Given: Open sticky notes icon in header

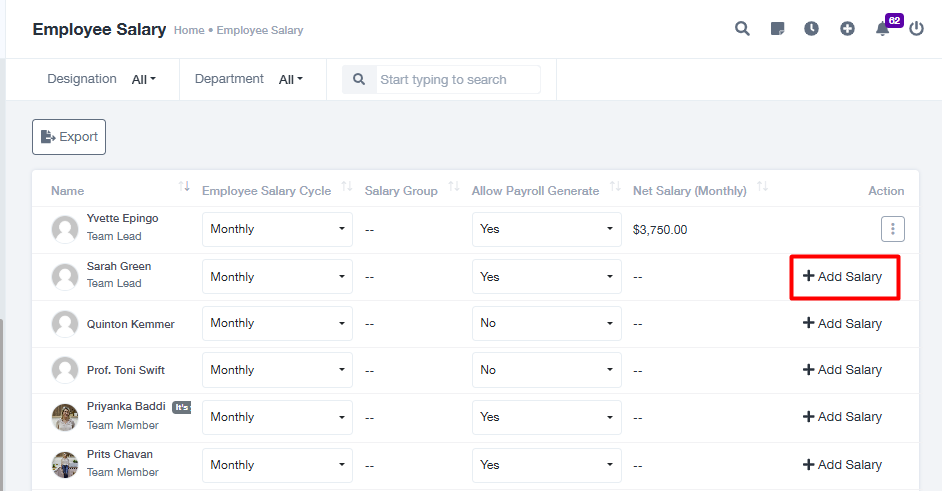Looking at the screenshot, I should [x=777, y=29].
